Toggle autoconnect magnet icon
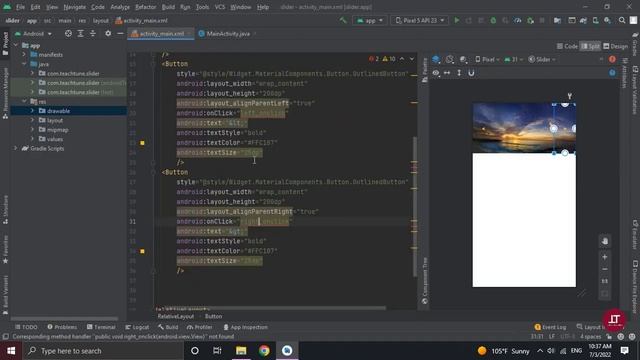 (471, 73)
